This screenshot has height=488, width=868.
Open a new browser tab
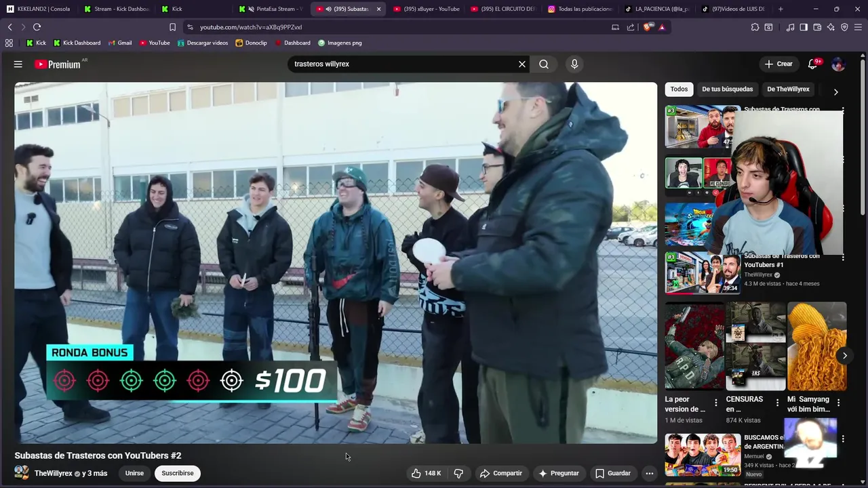[781, 9]
